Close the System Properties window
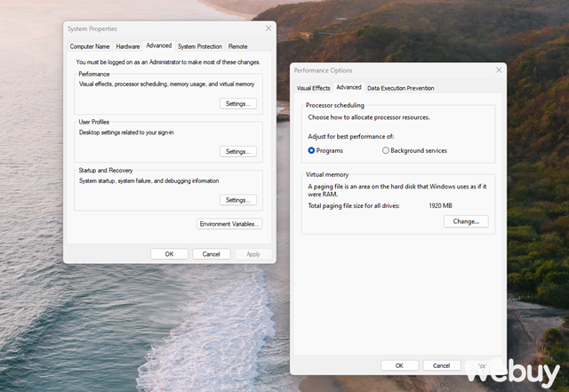This screenshot has height=392, width=569. [x=268, y=28]
